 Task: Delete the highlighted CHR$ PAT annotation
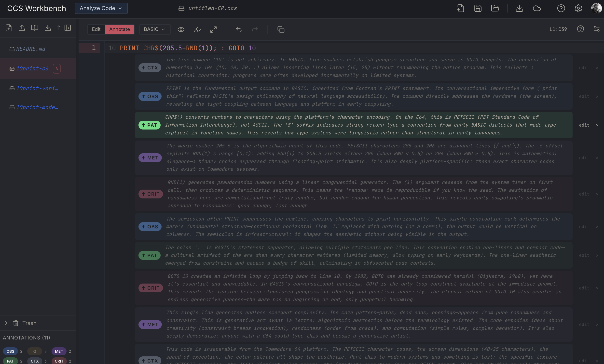coord(597,125)
